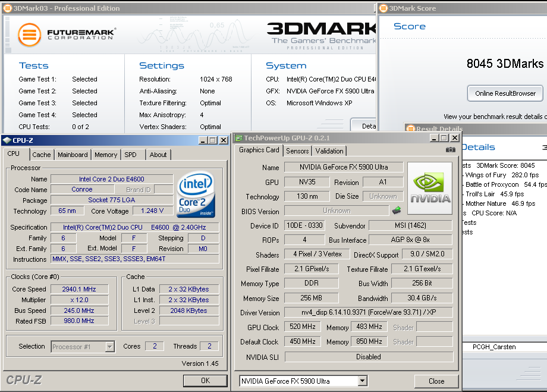Click the NVIDIA logo in GPU-Z
Screen dimensions: 547x392
pyautogui.click(x=430, y=188)
